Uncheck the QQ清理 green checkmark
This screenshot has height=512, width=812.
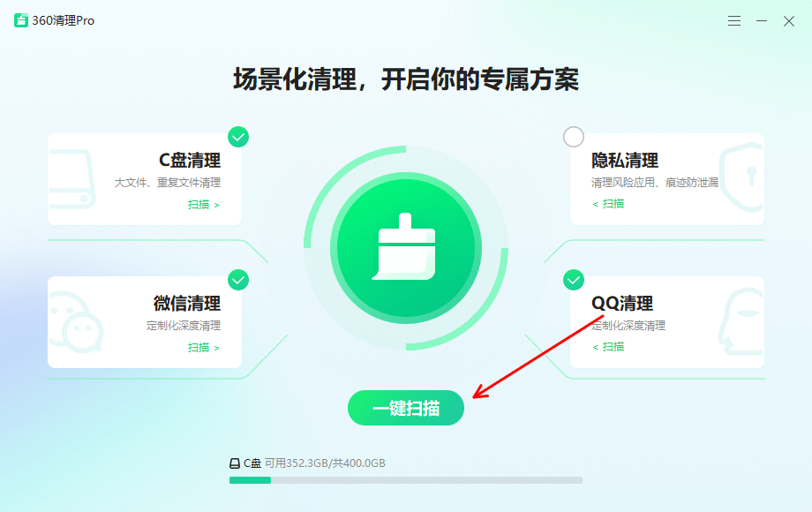pos(574,280)
